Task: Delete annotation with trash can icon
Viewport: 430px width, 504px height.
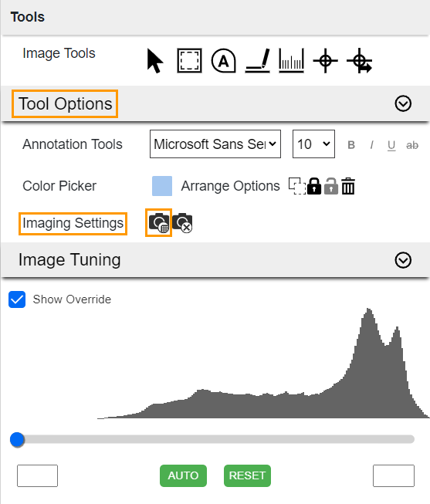Action: tap(348, 186)
